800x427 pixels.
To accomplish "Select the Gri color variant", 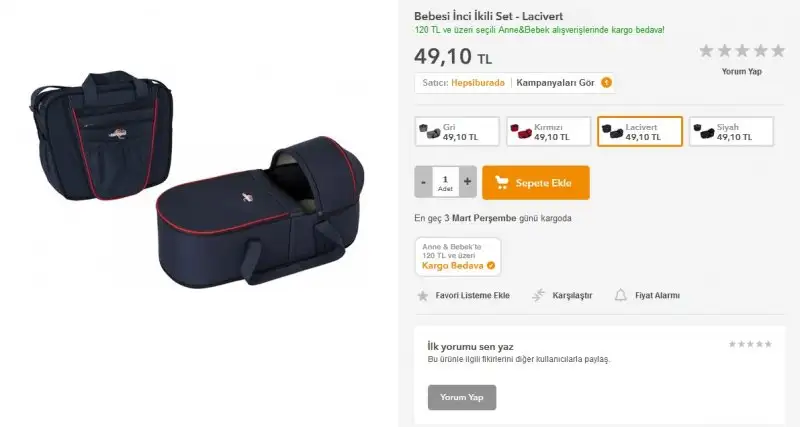I will [x=457, y=132].
